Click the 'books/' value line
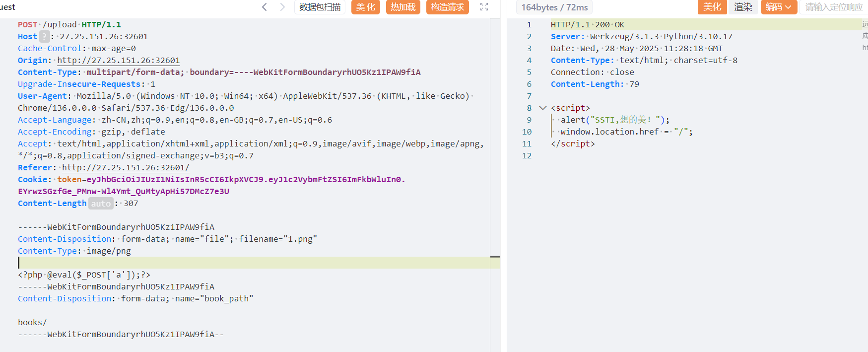Screen dimensions: 868x352 tap(32, 322)
